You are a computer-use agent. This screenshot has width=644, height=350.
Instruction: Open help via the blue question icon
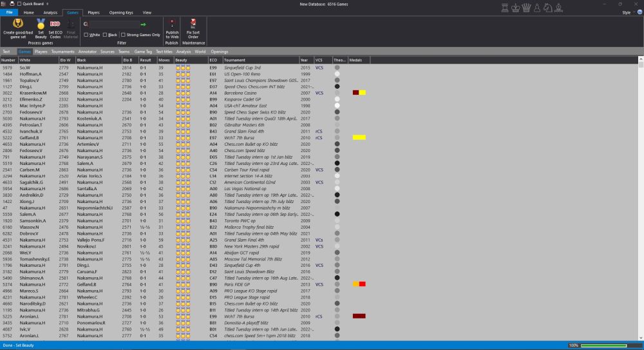click(x=639, y=12)
